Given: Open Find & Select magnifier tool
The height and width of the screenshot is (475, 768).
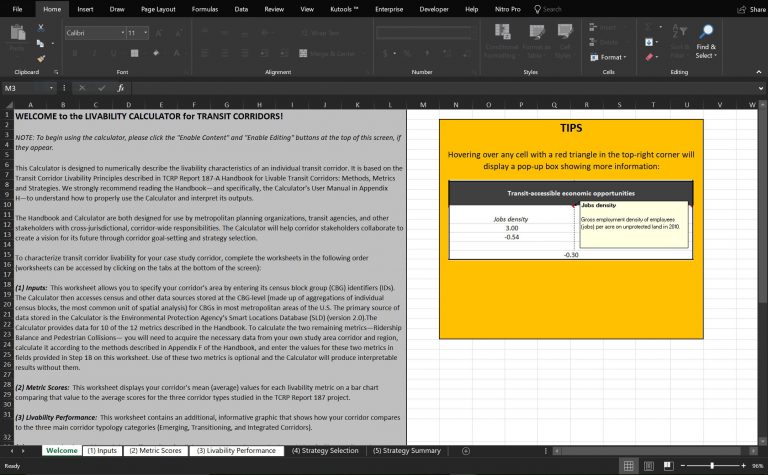Looking at the screenshot, I should 706,33.
